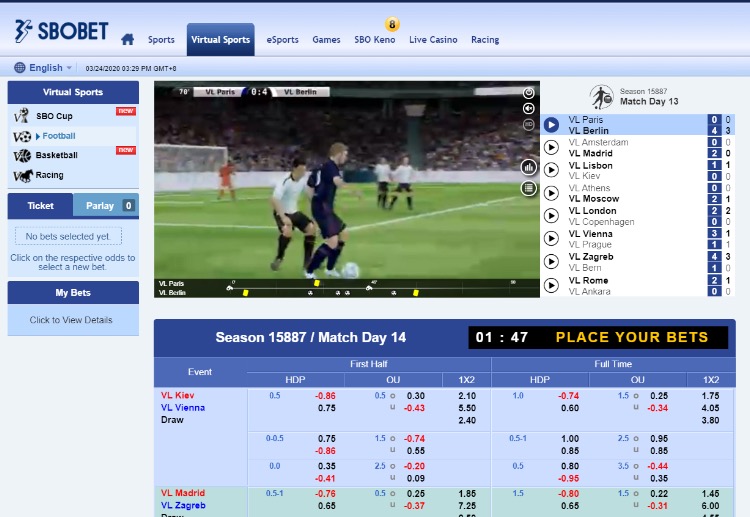Screen dimensions: 750x517
Task: Play the VL Paris vs VL Berlin match
Action: click(x=551, y=125)
